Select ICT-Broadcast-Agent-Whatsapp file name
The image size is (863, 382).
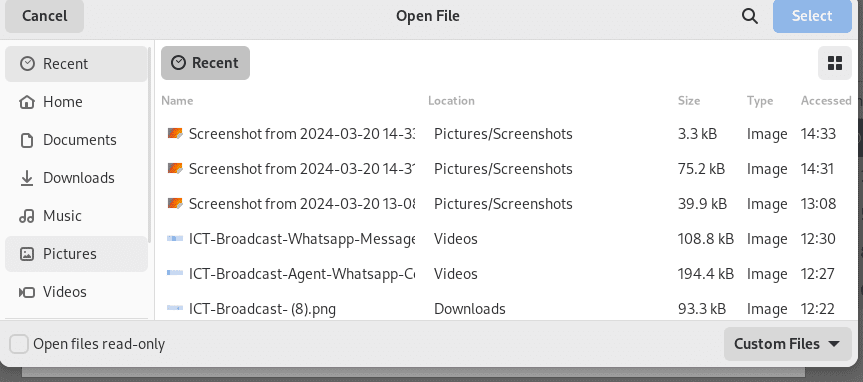point(302,274)
